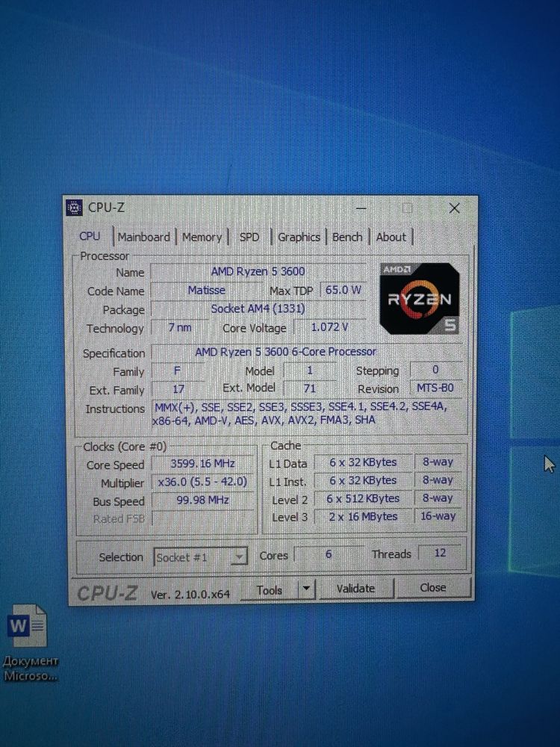Close the CPU-Z window with X

point(454,208)
